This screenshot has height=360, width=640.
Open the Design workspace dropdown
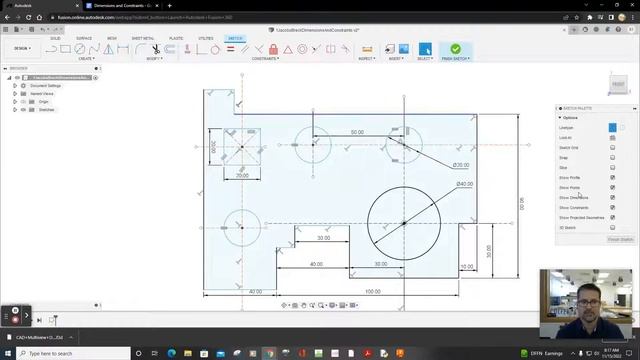point(22,49)
